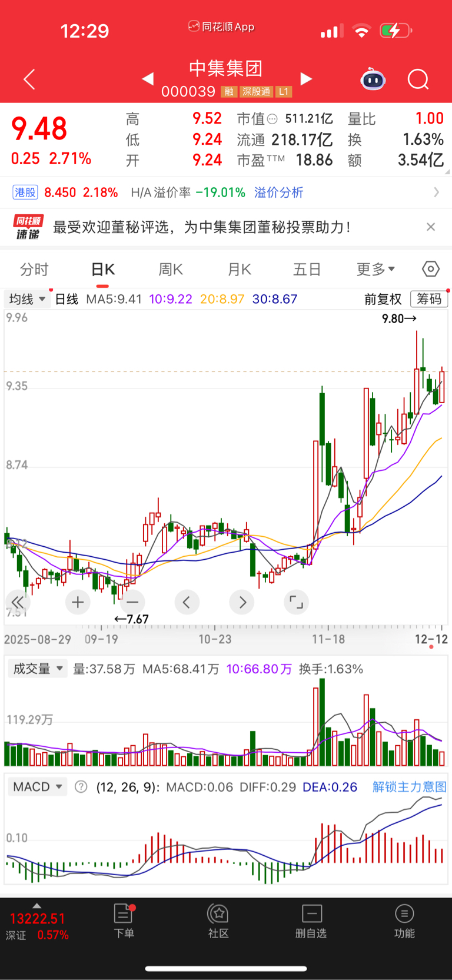
Task: Open the 港股 H-share quote tag
Action: click(25, 192)
